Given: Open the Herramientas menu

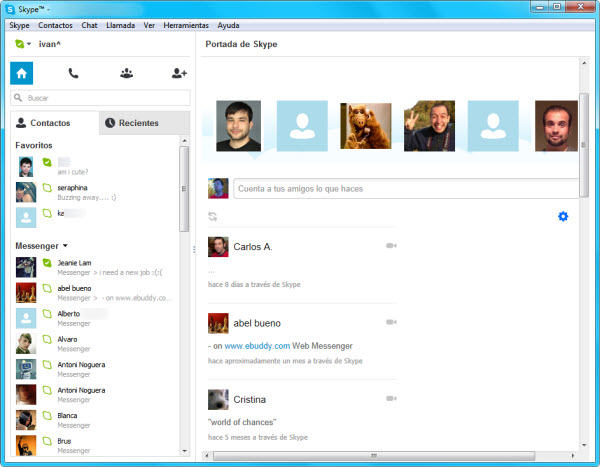Looking at the screenshot, I should point(186,25).
